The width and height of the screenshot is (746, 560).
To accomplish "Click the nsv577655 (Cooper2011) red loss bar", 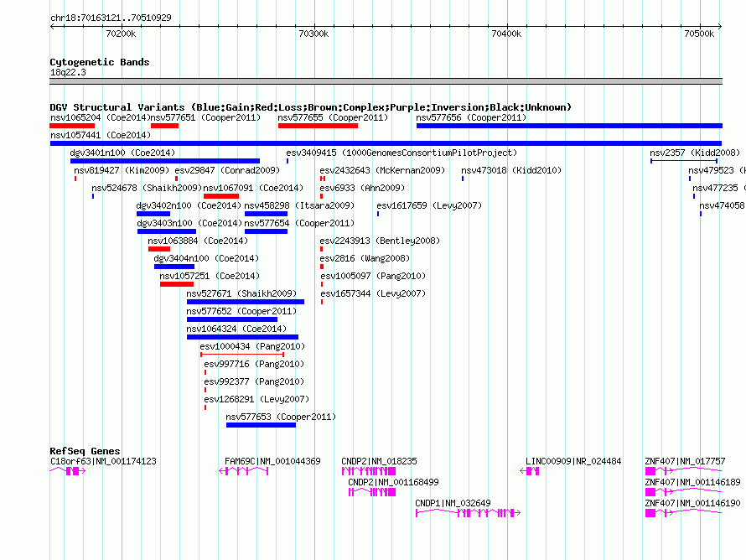I will [x=318, y=126].
